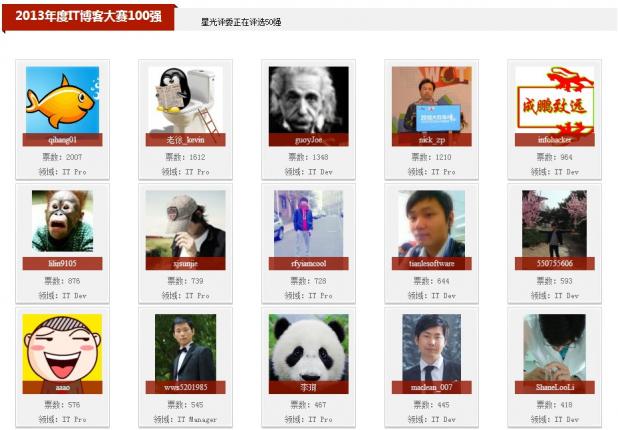Open the orangutan avatar of hlin9105
Image resolution: width=618 pixels, height=430 pixels.
pos(62,221)
